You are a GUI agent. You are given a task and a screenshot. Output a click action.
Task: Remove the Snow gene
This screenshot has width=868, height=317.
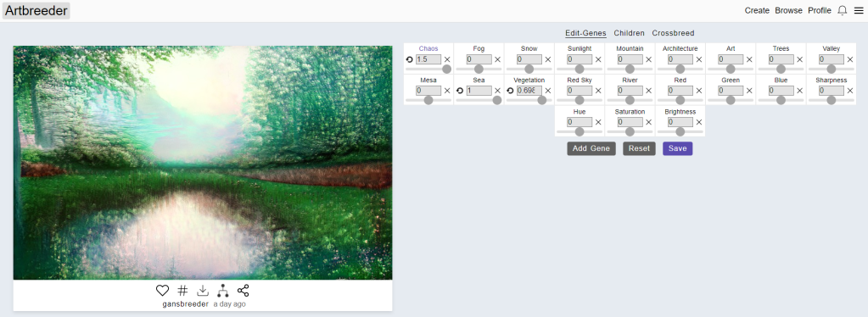(x=548, y=59)
